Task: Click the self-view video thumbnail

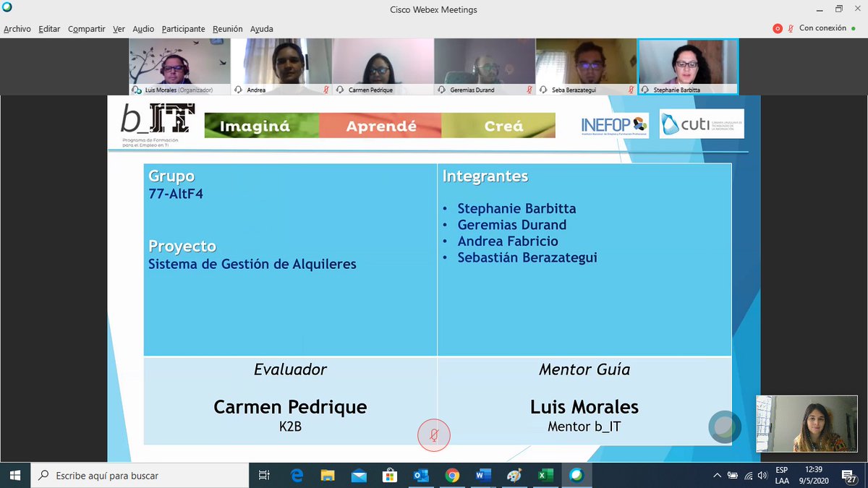Action: coord(807,424)
